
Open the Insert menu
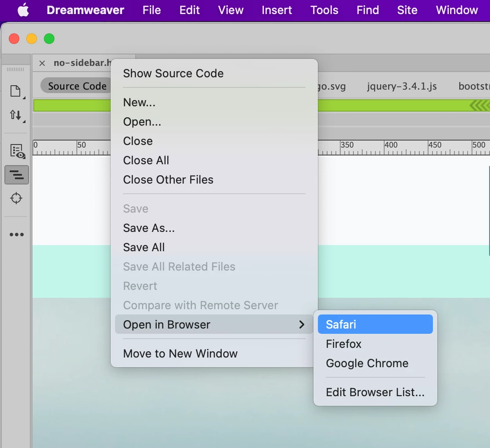click(277, 10)
